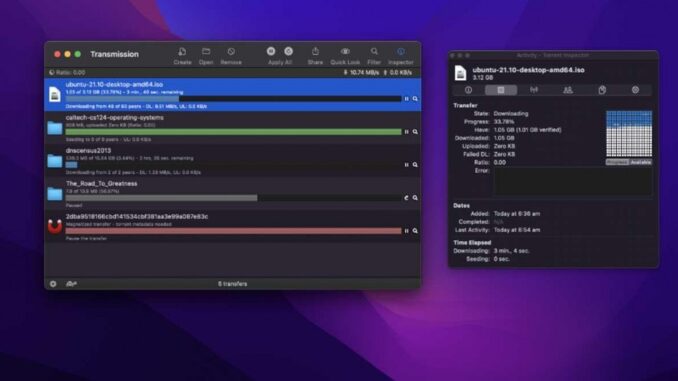The image size is (678, 381).
Task: Toggle the Inspector toolbar button
Action: 401,51
